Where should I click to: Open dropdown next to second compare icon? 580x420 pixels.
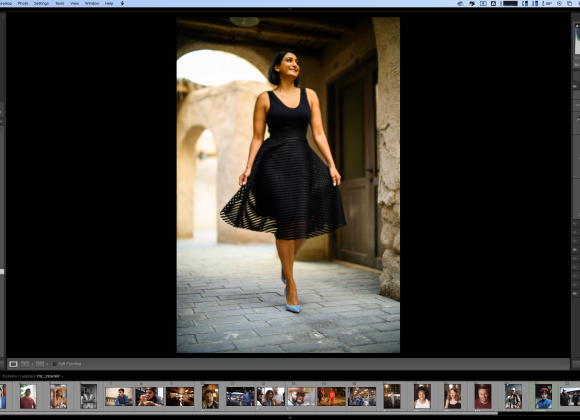(x=47, y=364)
